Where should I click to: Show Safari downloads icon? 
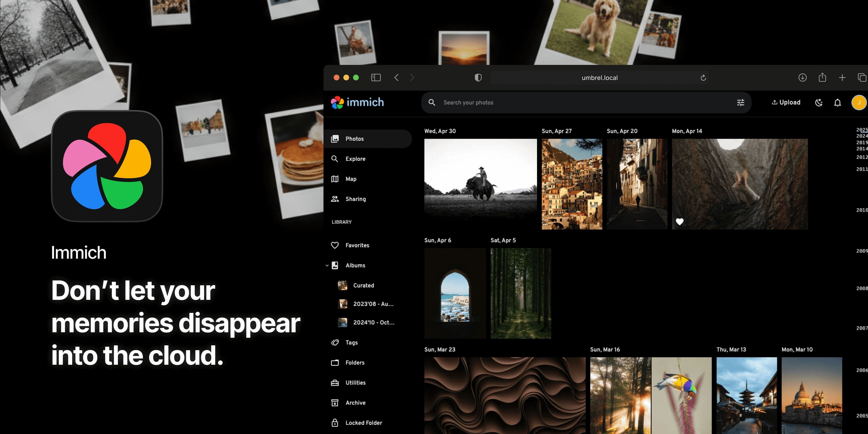[x=802, y=77]
